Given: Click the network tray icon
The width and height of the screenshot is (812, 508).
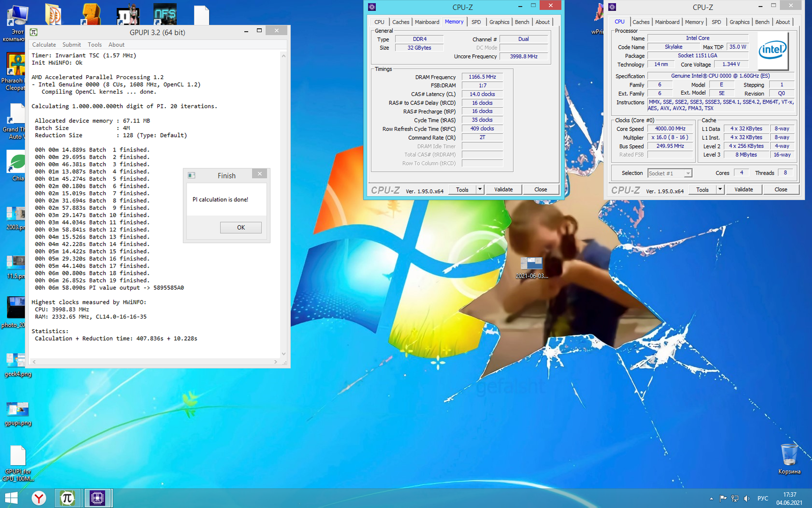Looking at the screenshot, I should tap(735, 499).
